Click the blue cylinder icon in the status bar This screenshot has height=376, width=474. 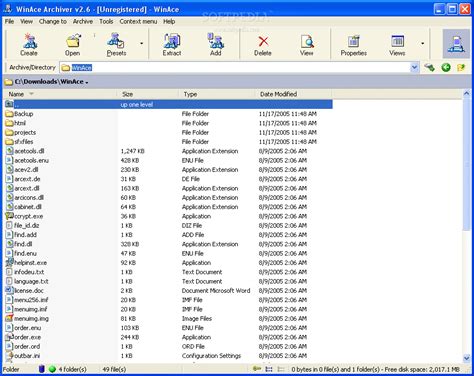tap(42, 369)
